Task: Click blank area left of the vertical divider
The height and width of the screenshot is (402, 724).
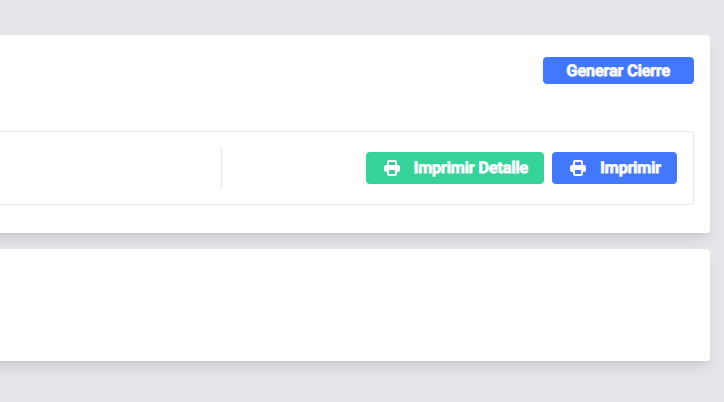Action: click(110, 168)
